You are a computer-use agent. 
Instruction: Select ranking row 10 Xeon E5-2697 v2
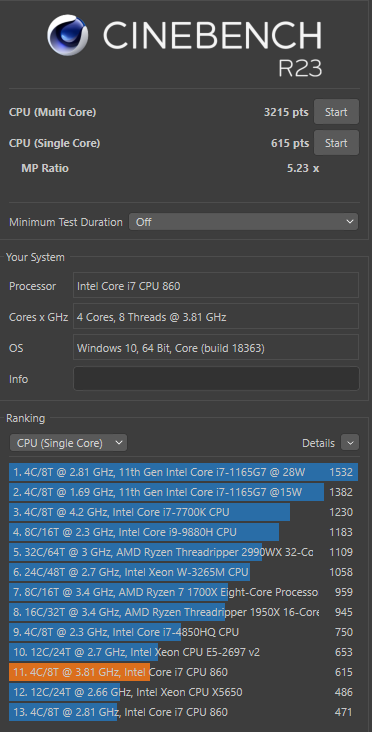[x=183, y=652]
